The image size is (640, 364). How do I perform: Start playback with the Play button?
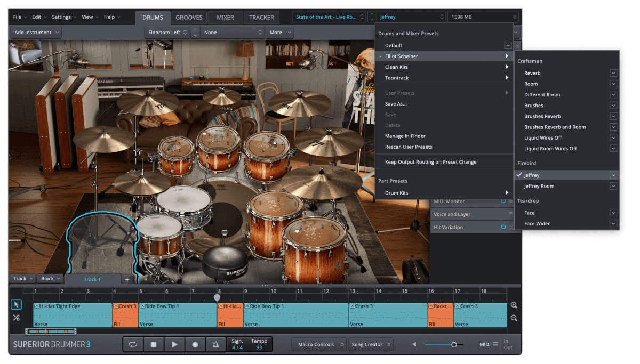coord(174,344)
